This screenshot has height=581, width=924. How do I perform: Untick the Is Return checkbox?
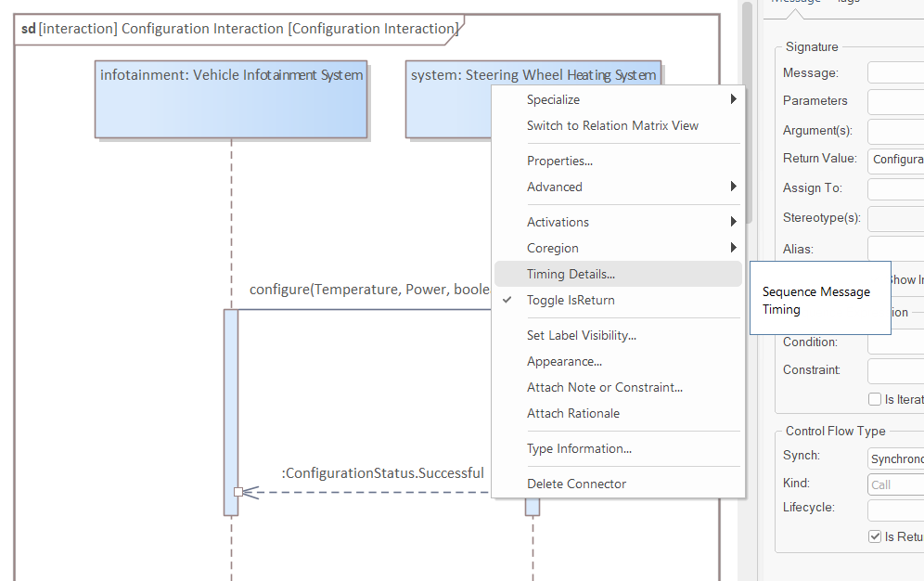pos(875,536)
